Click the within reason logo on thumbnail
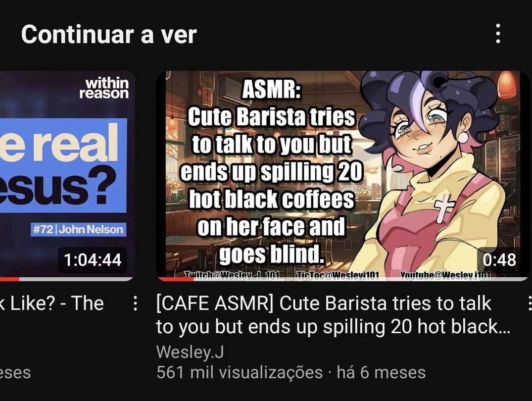Image resolution: width=532 pixels, height=401 pixels. pyautogui.click(x=104, y=88)
